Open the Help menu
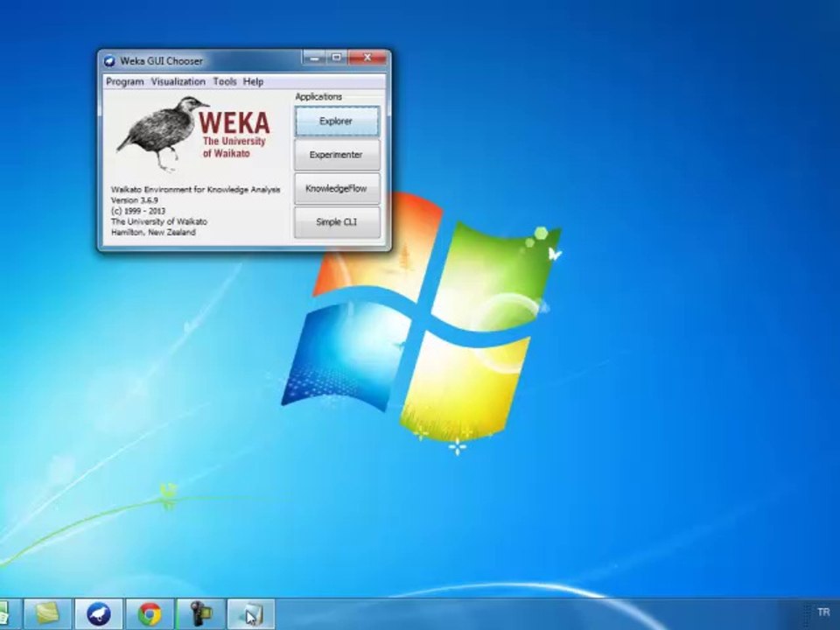The width and height of the screenshot is (840, 630). [x=253, y=81]
